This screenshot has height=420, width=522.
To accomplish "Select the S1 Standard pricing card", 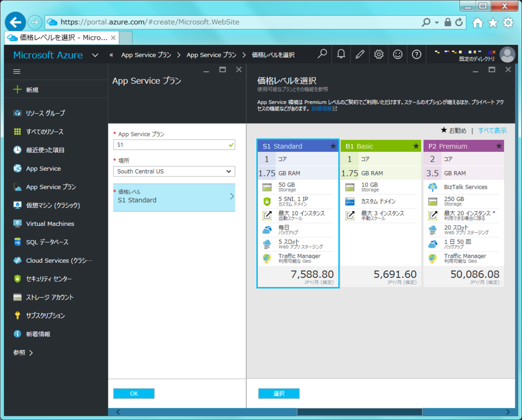I will pyautogui.click(x=298, y=214).
